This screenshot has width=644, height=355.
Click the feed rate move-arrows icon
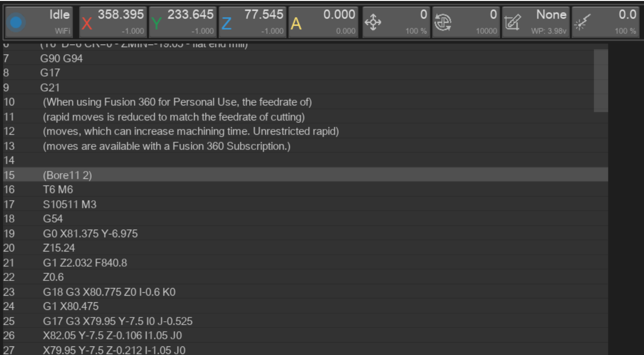[x=373, y=22]
